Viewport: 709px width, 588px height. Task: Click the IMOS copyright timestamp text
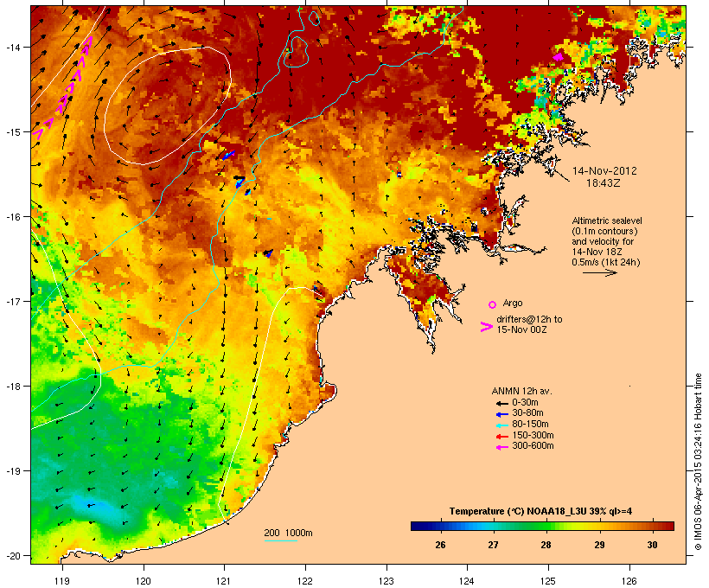point(698,462)
